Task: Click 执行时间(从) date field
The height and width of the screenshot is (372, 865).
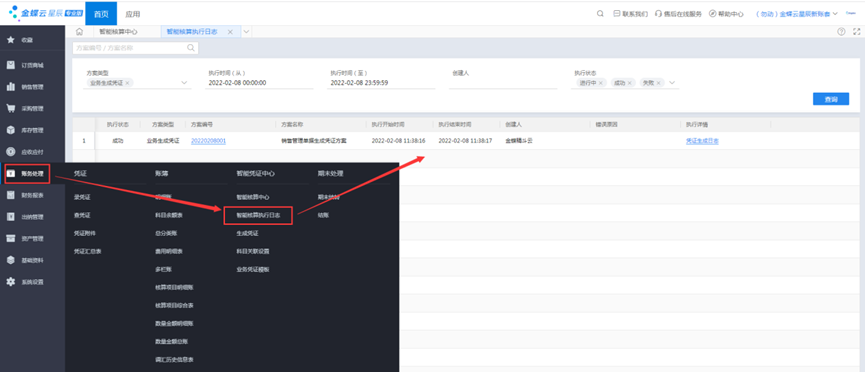Action: pos(259,83)
